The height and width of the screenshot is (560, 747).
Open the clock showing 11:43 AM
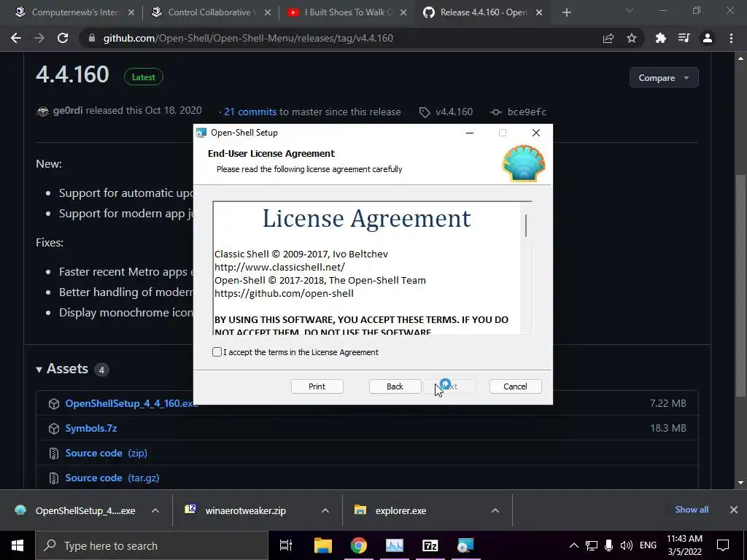point(684,545)
